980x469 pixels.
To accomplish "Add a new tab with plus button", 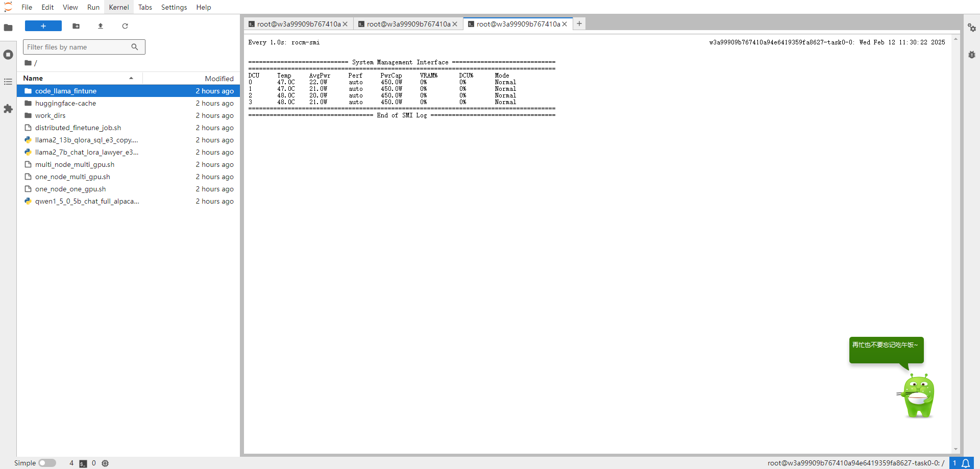I will (x=579, y=23).
